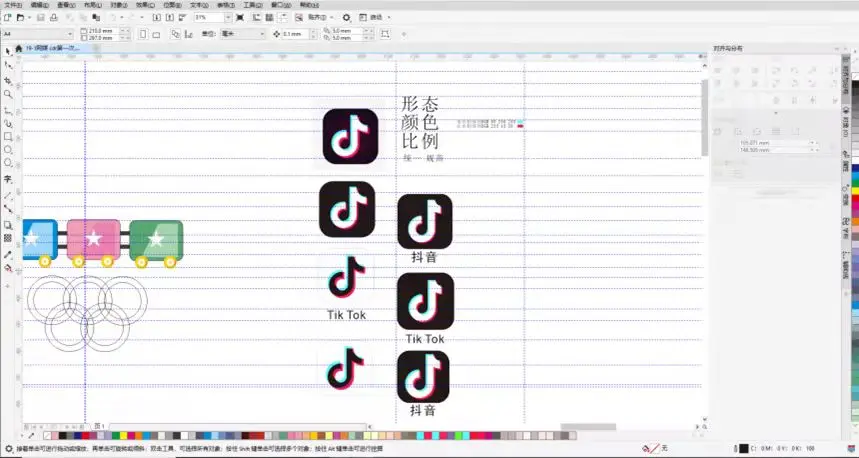This screenshot has height=458, width=859.
Task: Open the zoom level dropdown
Action: [x=228, y=18]
